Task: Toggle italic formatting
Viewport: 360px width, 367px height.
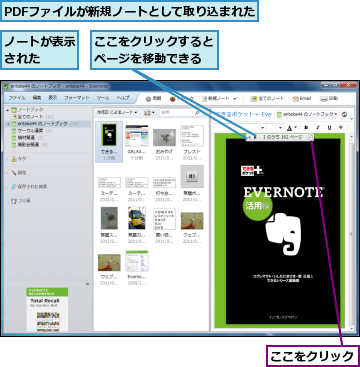Action: coord(318,128)
